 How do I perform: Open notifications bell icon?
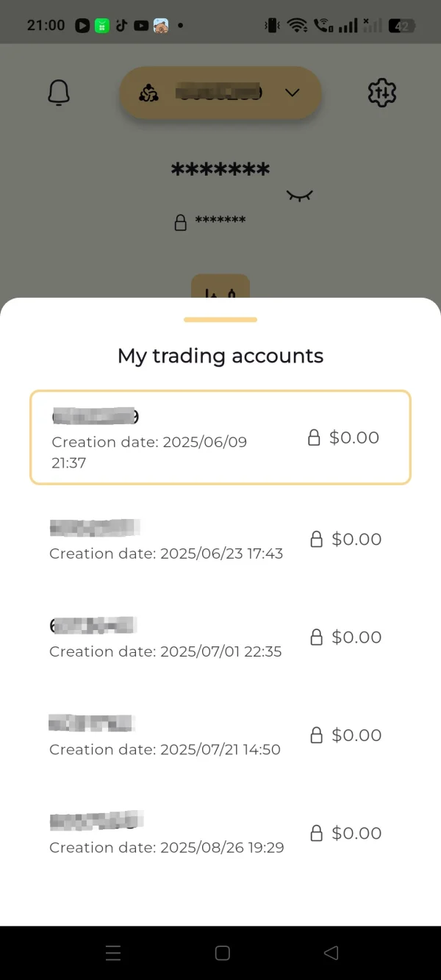(x=59, y=93)
